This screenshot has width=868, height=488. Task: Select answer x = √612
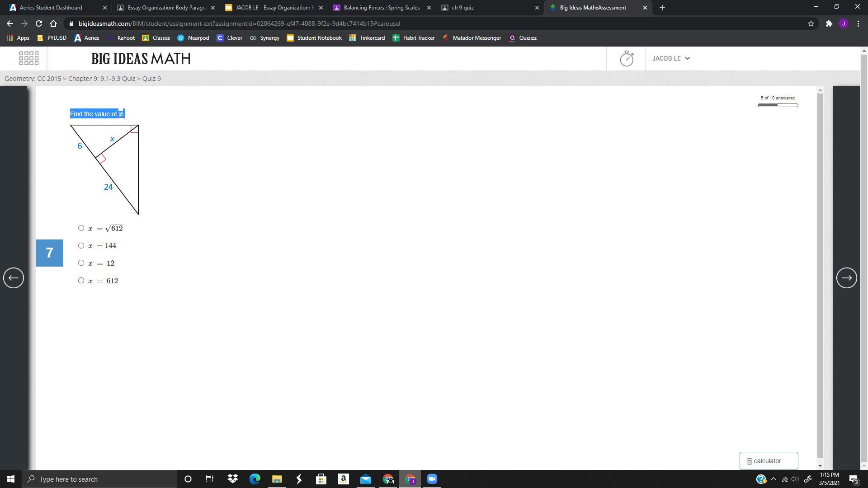(81, 228)
